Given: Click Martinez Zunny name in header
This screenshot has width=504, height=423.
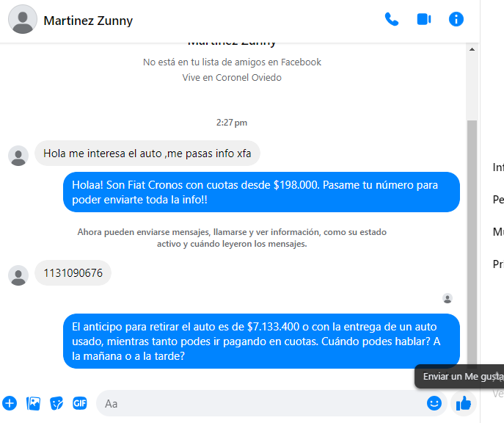Looking at the screenshot, I should click(x=88, y=21).
